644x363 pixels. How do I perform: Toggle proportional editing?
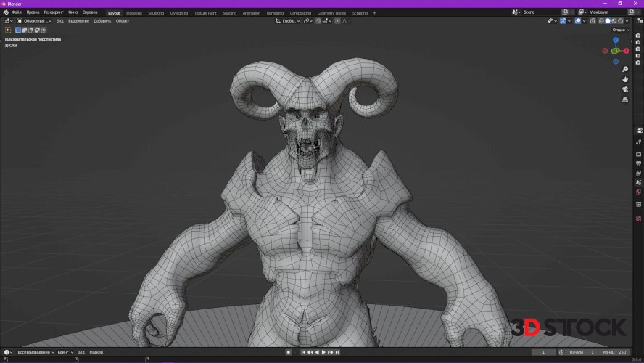tap(337, 21)
